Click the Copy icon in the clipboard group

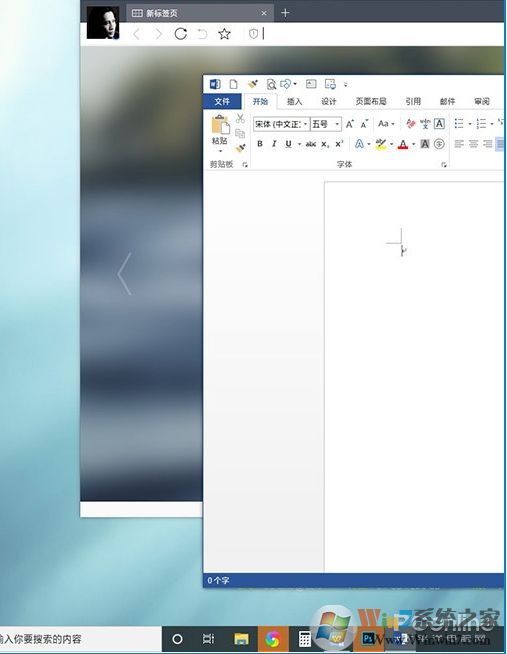[240, 133]
